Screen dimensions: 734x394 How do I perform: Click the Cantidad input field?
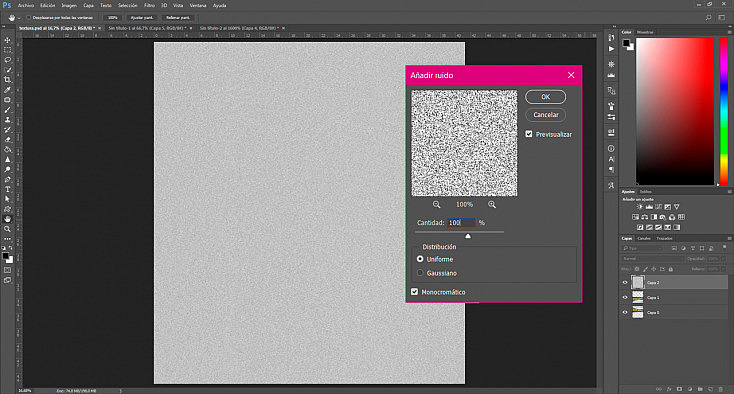click(x=461, y=223)
